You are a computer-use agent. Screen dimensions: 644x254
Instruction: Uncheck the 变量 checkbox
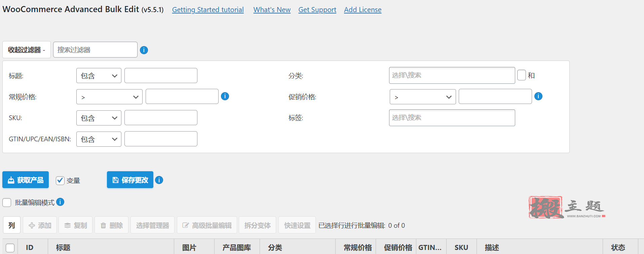point(60,180)
